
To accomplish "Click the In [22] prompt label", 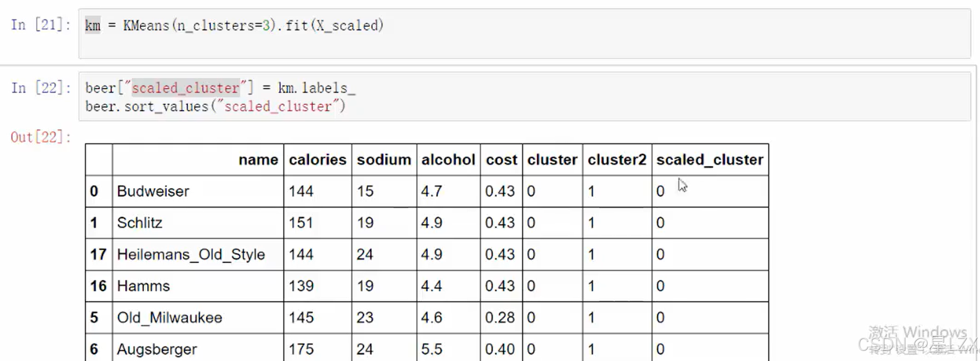I will [41, 88].
